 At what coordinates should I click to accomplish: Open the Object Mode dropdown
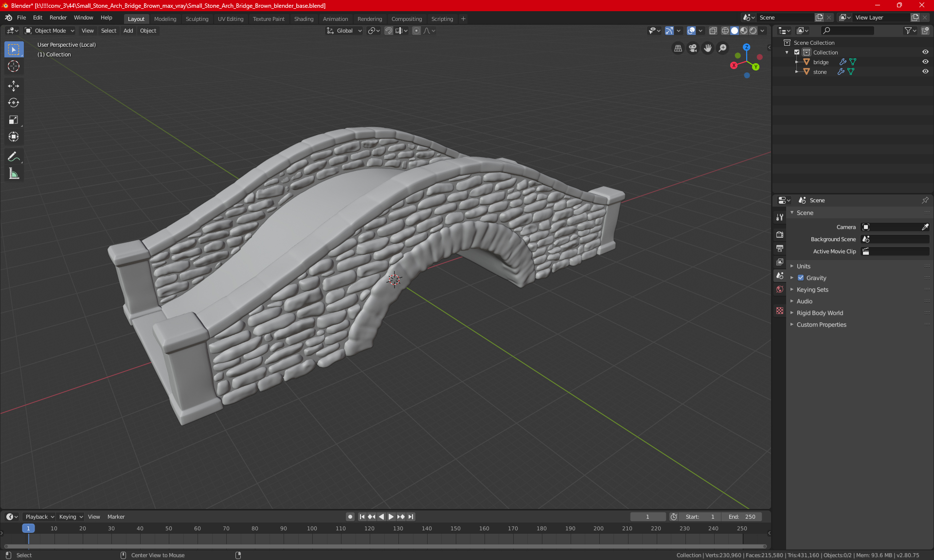50,31
